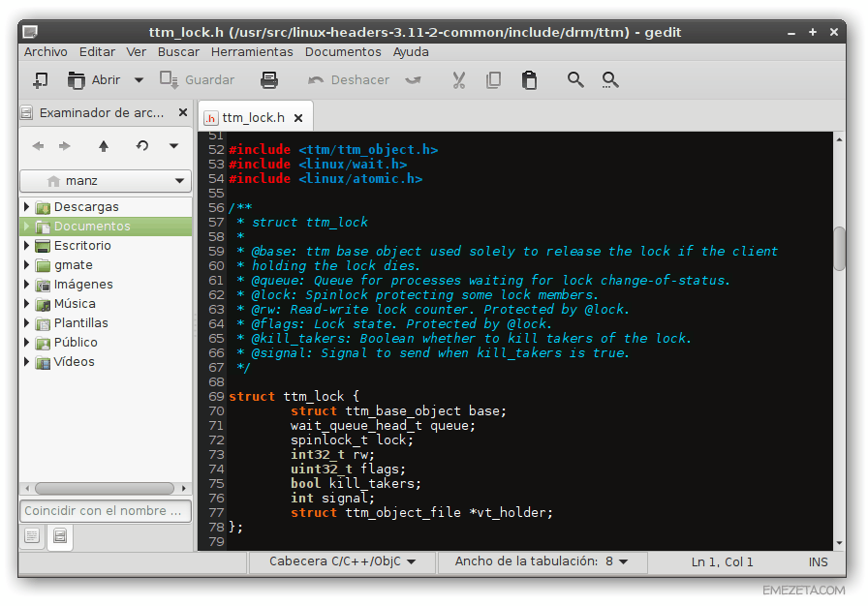This screenshot has height=606, width=868.
Task: Select the Plantillas folder row
Action: [106, 323]
